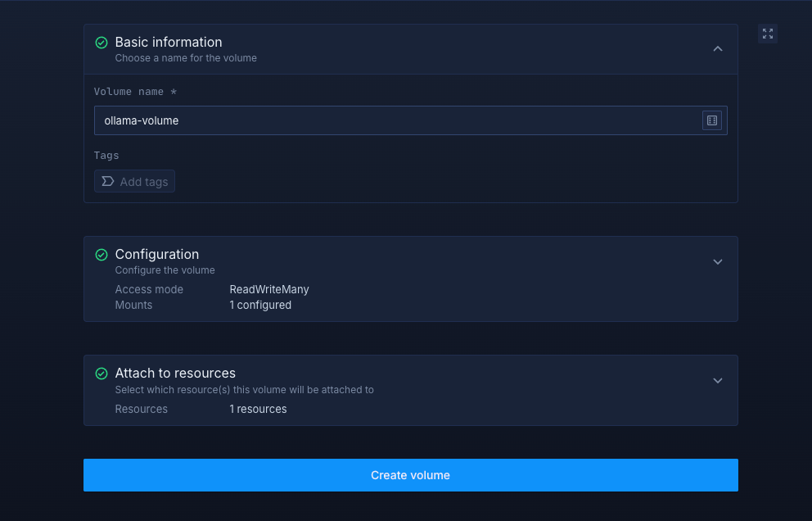This screenshot has height=521, width=812.
Task: Click the tag icon in Add tags
Action: pyautogui.click(x=107, y=181)
